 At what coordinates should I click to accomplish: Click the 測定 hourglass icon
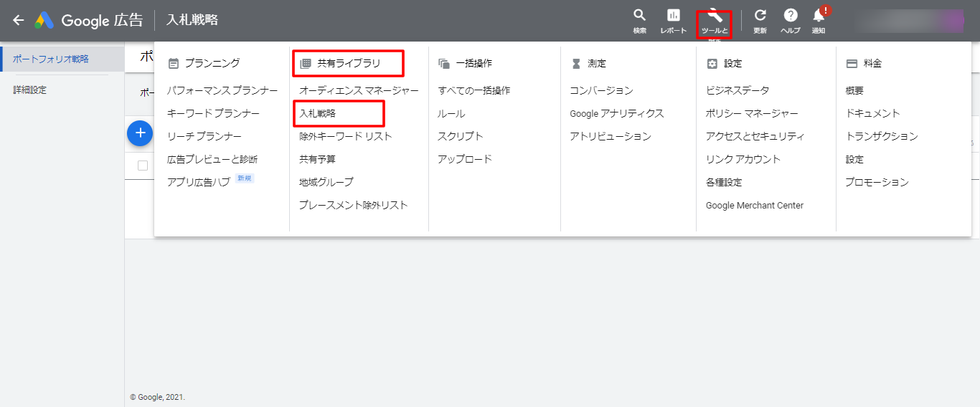pyautogui.click(x=576, y=63)
